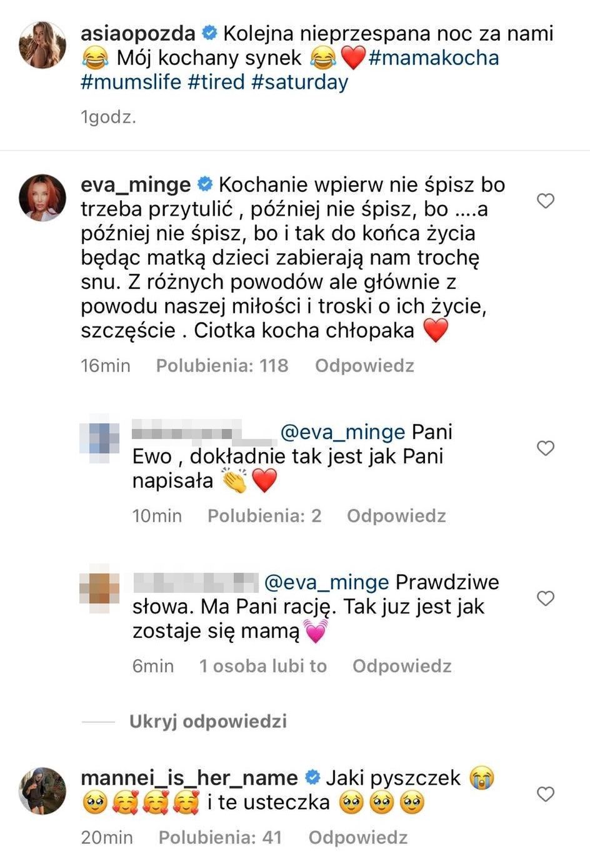Reply to eva_minge's comment via Odpowiedz
590x868 pixels.
point(364,366)
